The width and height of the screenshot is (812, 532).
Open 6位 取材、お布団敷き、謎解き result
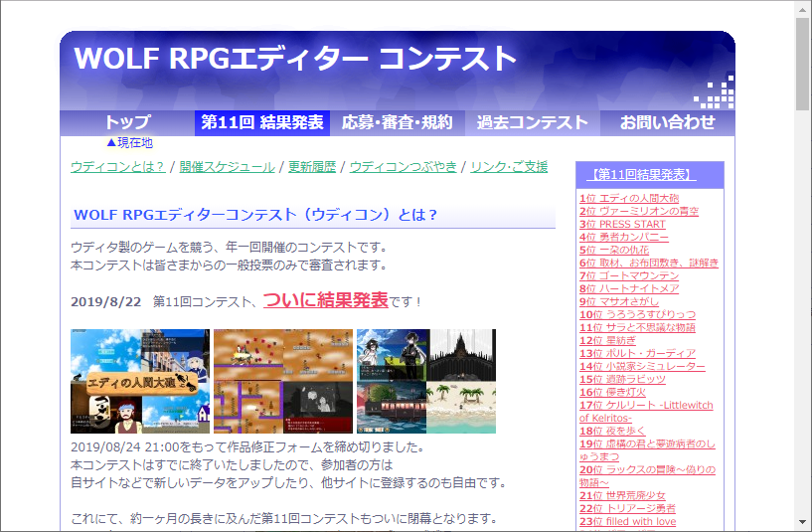(x=649, y=263)
